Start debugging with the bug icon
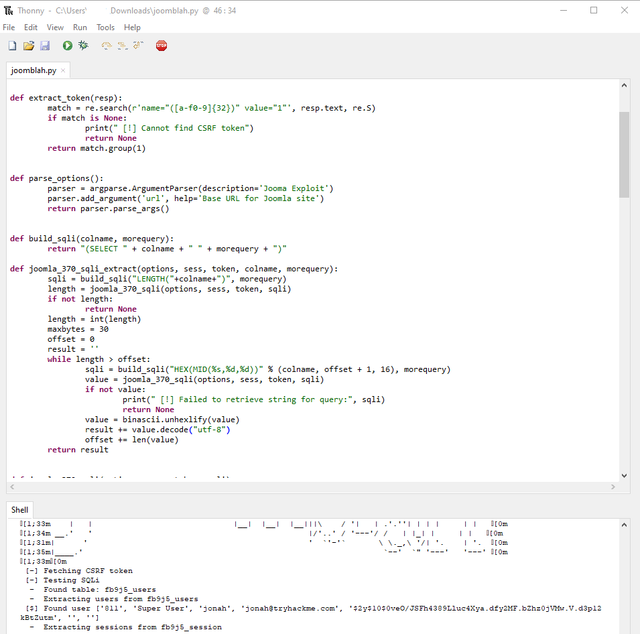 pyautogui.click(x=83, y=45)
